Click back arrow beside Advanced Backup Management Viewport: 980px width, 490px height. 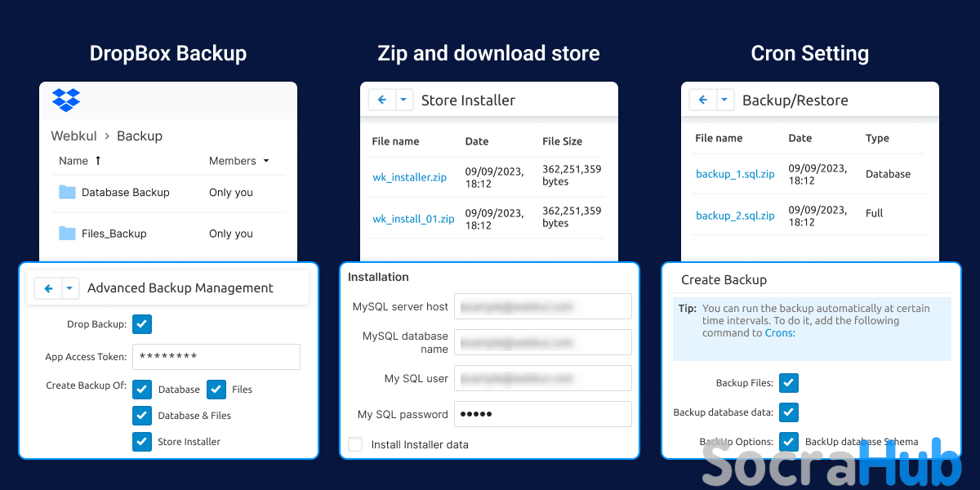(x=48, y=288)
